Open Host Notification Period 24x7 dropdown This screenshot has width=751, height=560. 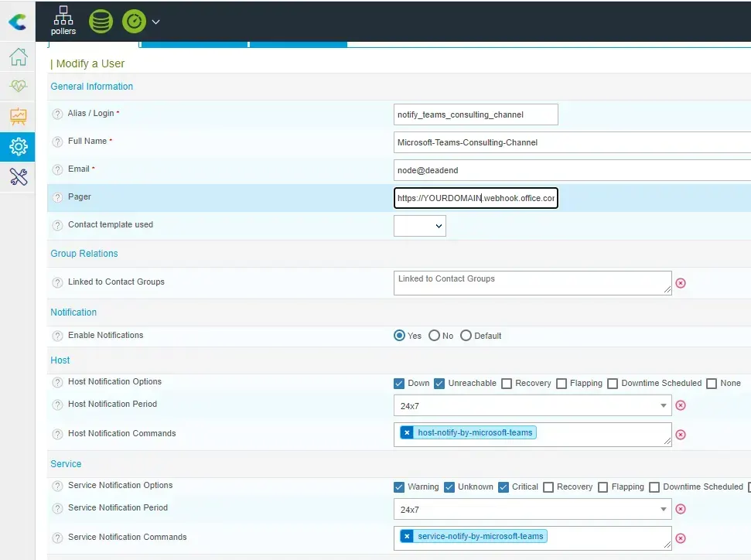[533, 406]
